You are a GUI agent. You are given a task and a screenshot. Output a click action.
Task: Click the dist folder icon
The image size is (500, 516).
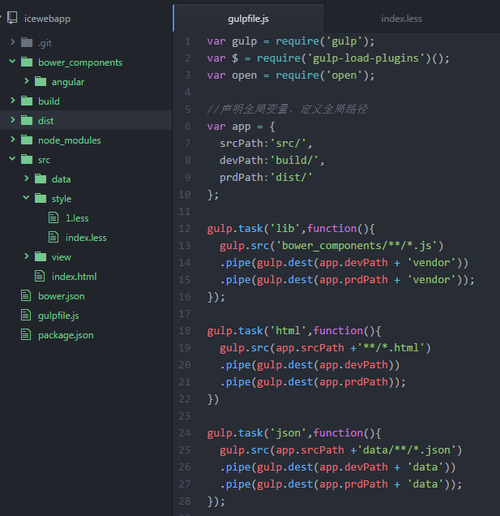click(x=27, y=120)
